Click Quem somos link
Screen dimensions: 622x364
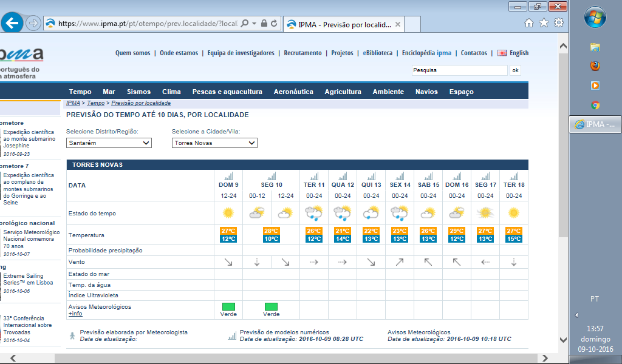[x=133, y=53]
